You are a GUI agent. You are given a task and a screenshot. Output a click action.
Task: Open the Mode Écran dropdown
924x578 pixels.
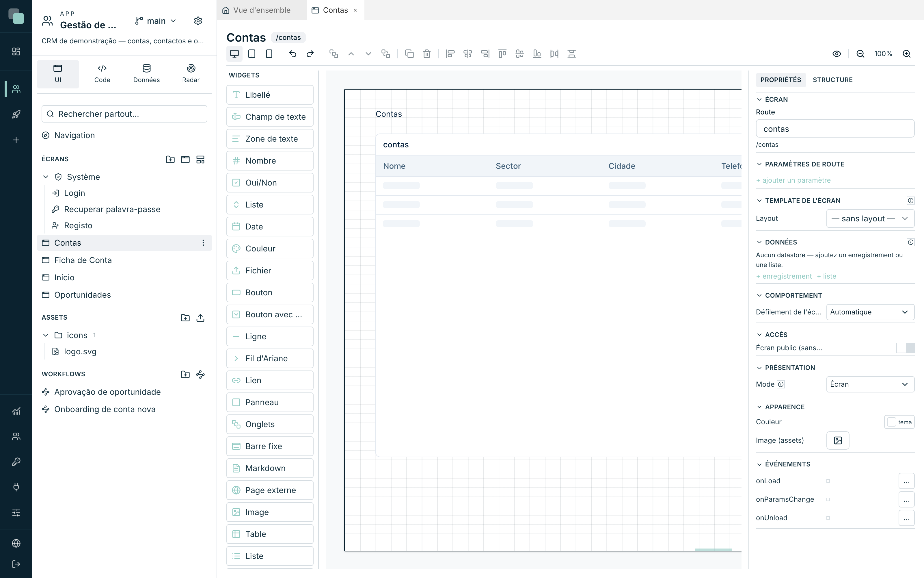[x=870, y=384]
